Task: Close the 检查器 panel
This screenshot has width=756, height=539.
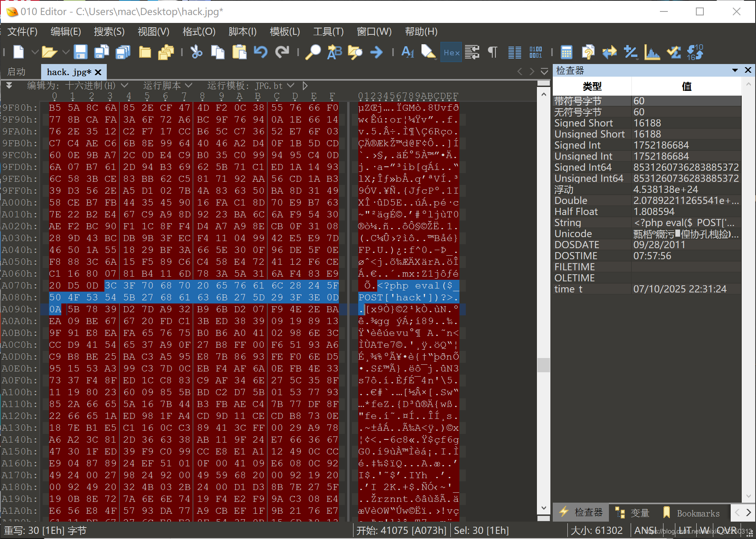Action: pos(748,70)
